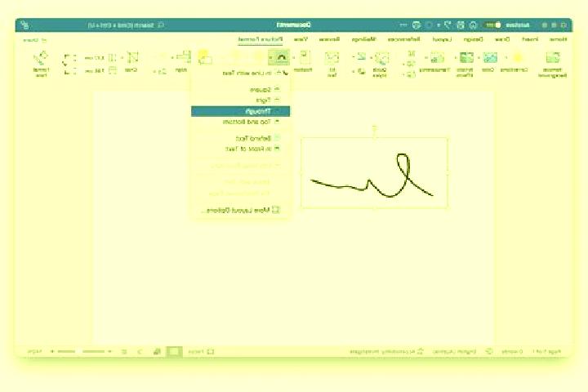Click the Share button
Screen dimensions: 588x392
[x=35, y=40]
